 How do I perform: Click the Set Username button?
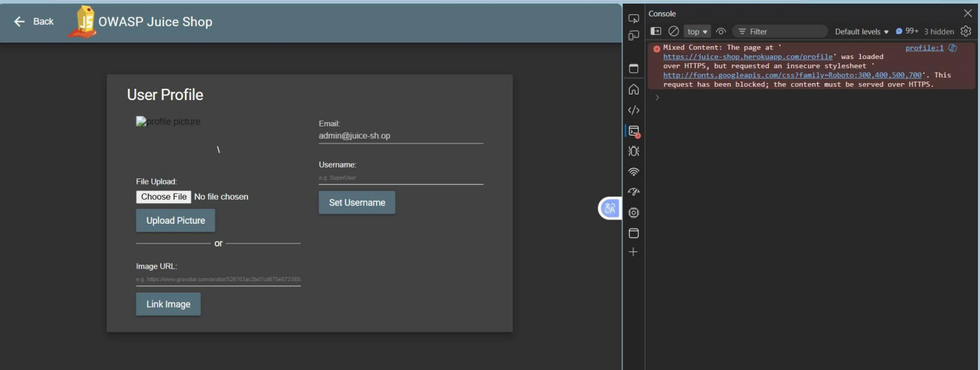tap(357, 202)
